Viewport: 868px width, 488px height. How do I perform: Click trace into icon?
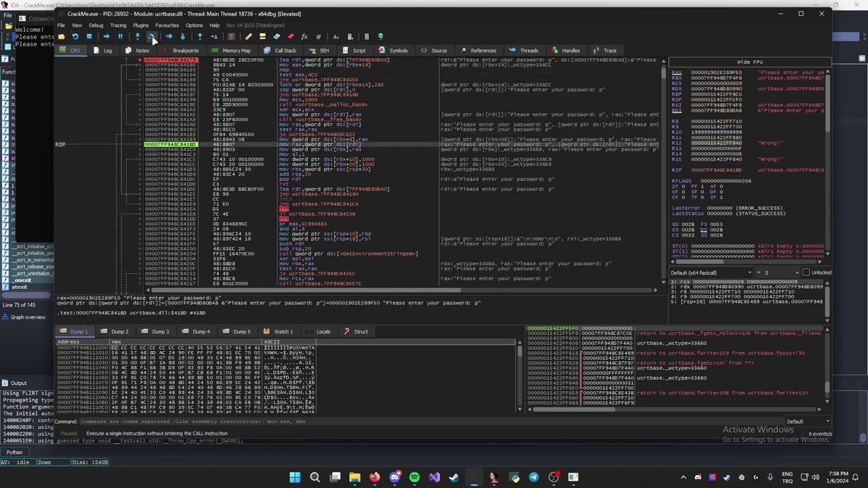pos(169,37)
